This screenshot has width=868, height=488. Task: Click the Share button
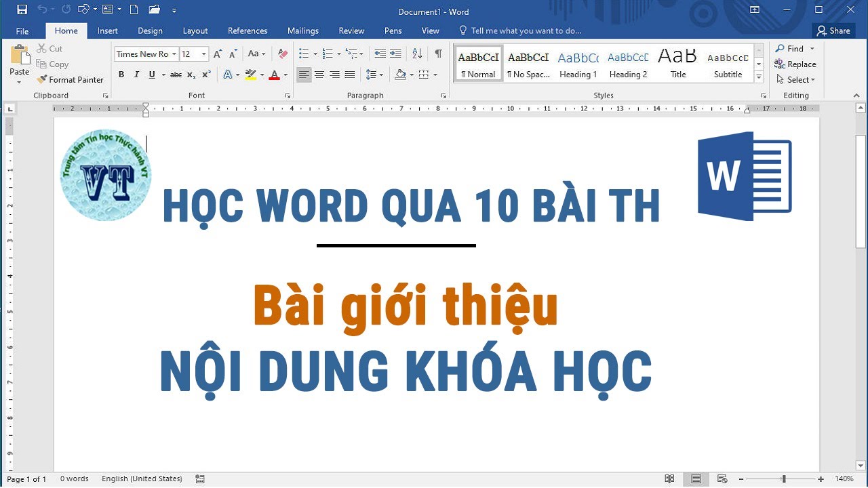coord(833,30)
